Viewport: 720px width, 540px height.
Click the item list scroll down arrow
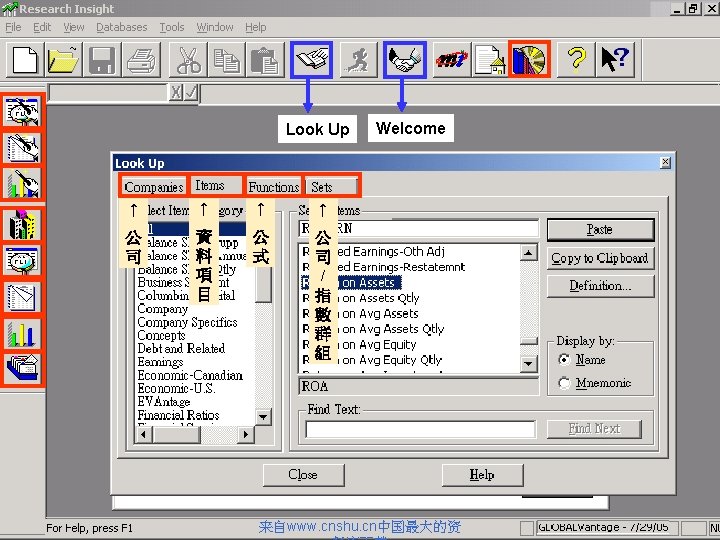coord(529,364)
